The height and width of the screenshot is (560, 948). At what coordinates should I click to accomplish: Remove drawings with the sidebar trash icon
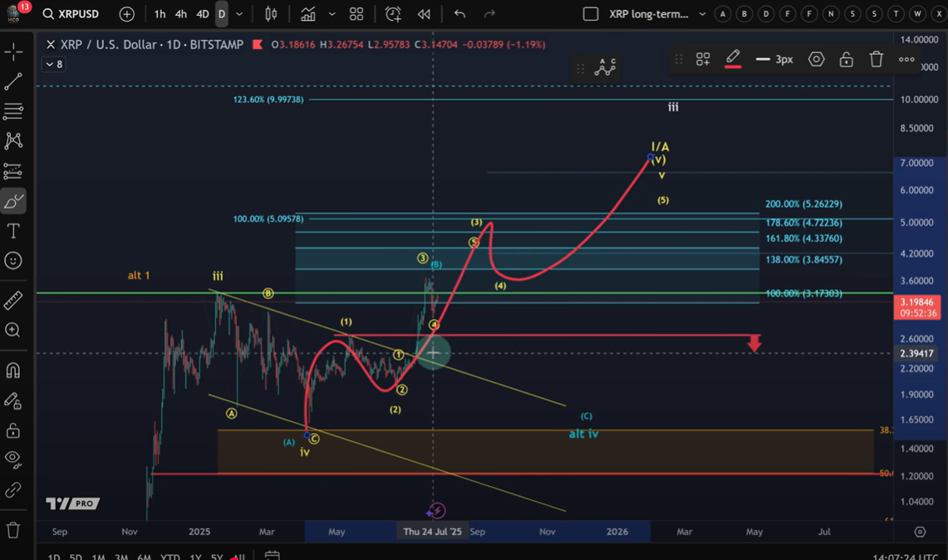tap(13, 530)
